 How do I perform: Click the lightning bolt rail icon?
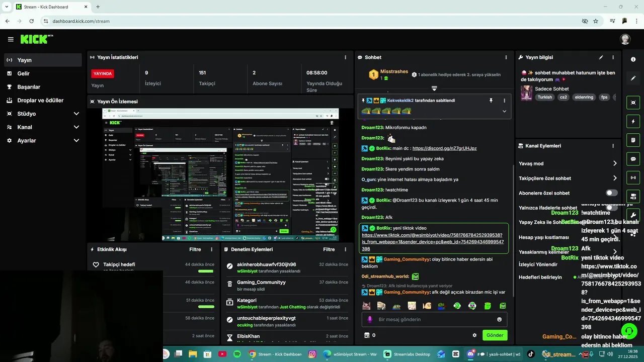(633, 121)
